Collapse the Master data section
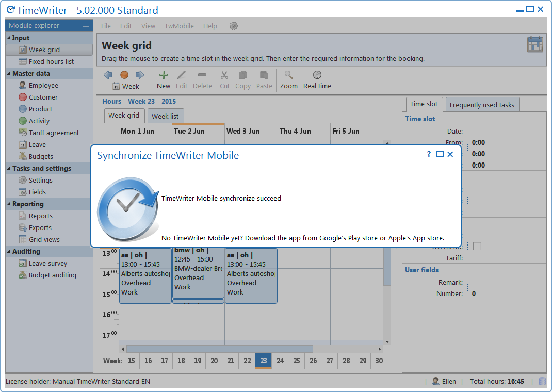The image size is (552, 392). pyautogui.click(x=8, y=73)
